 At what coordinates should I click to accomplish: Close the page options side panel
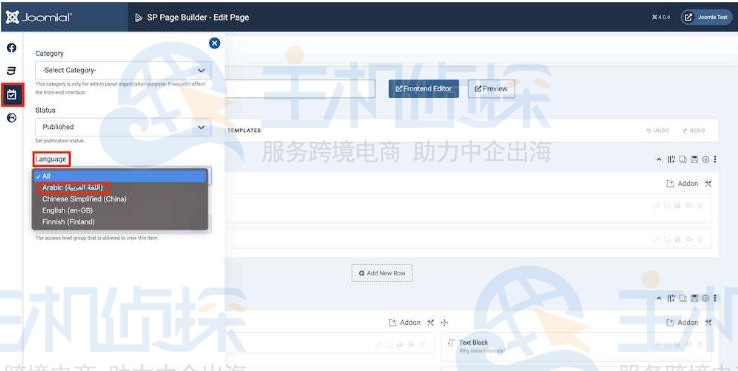coord(214,43)
